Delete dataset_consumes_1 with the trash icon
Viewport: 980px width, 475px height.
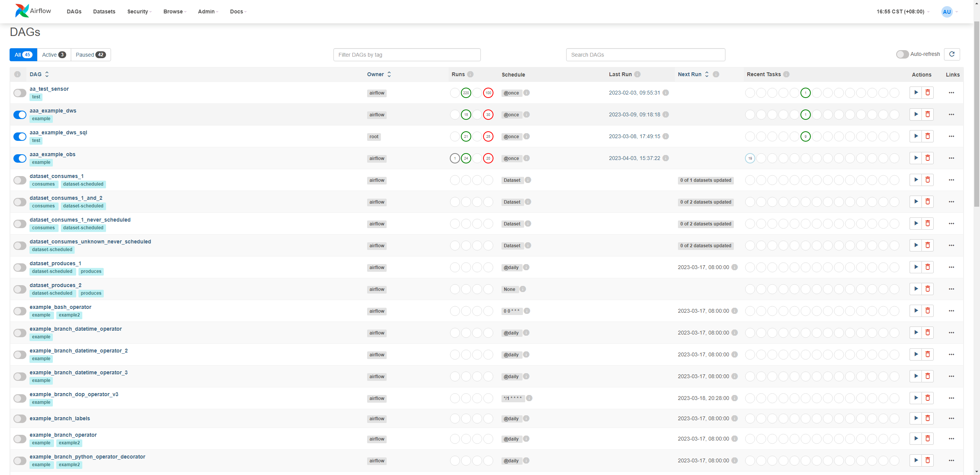928,180
